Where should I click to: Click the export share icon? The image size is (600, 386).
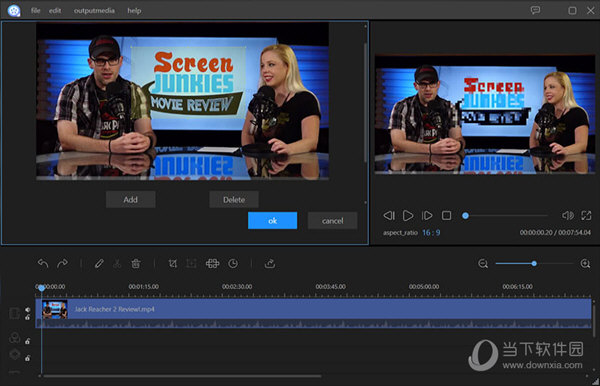tap(270, 263)
